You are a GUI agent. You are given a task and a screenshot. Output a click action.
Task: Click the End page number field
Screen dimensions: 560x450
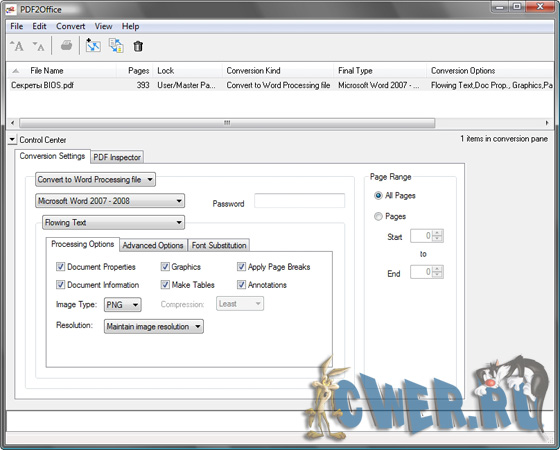pos(421,272)
